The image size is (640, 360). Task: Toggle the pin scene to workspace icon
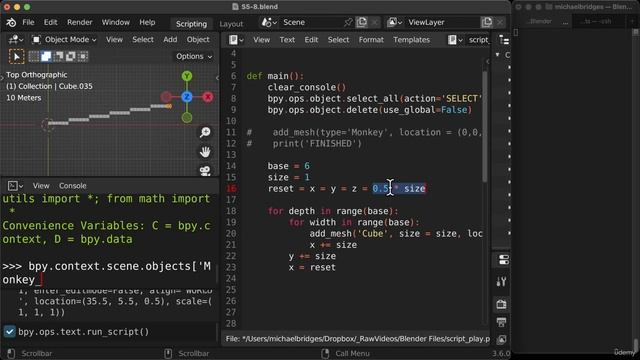[x=348, y=22]
